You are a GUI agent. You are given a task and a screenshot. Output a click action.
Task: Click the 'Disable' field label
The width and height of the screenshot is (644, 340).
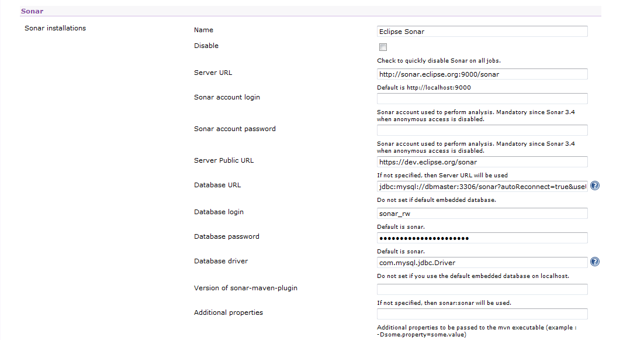coord(206,46)
